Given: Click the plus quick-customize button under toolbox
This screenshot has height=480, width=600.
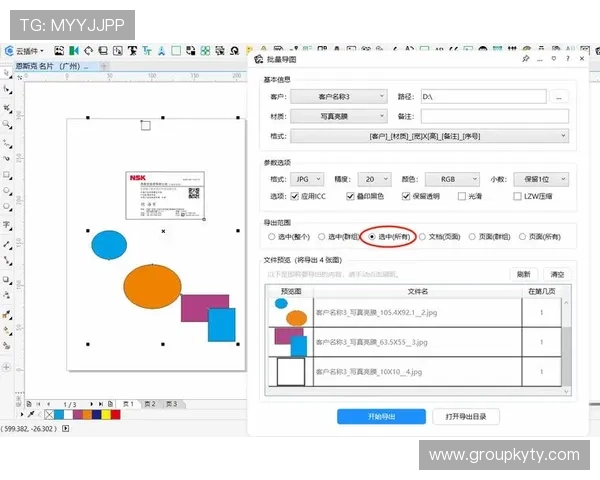Looking at the screenshot, I should tap(7, 367).
